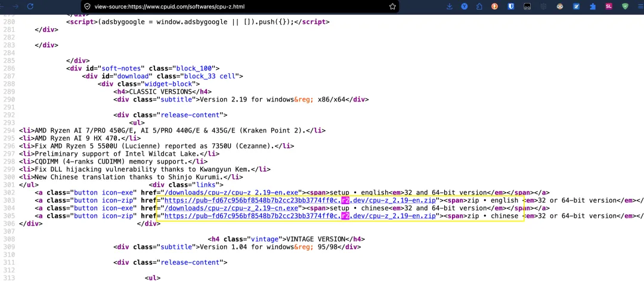
Task: Open r2.dev zip link on line 303
Action: (x=300, y=200)
